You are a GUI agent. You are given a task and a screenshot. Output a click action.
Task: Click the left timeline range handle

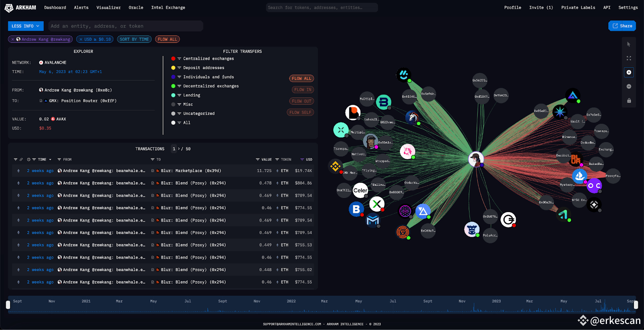coord(8,305)
